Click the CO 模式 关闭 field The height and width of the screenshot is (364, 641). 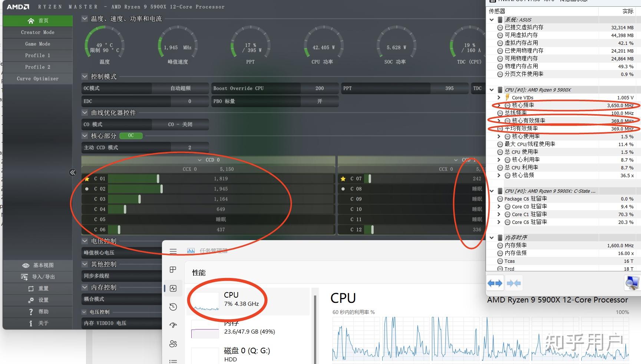tap(145, 124)
